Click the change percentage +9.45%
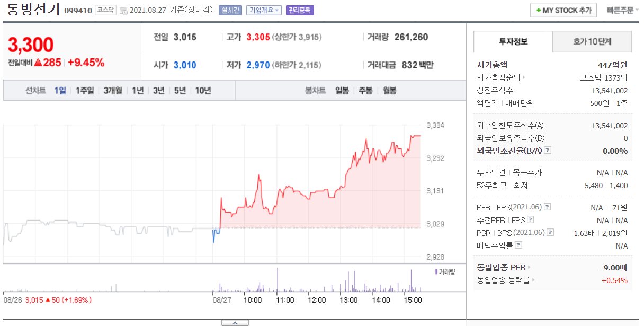The image size is (644, 326). [x=86, y=63]
